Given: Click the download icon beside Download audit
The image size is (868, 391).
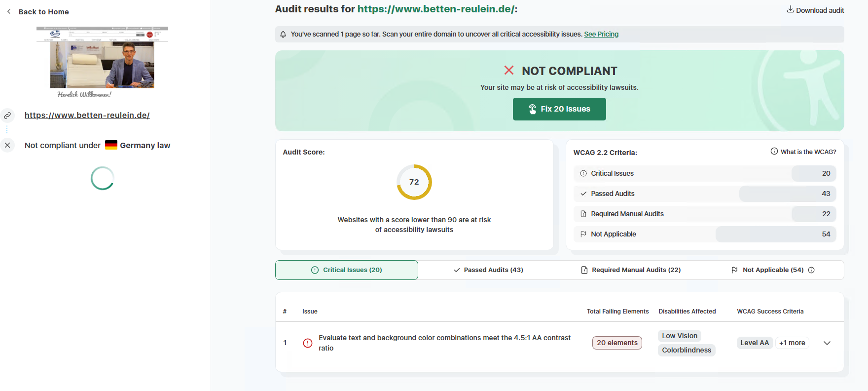Looking at the screenshot, I should tap(790, 9).
